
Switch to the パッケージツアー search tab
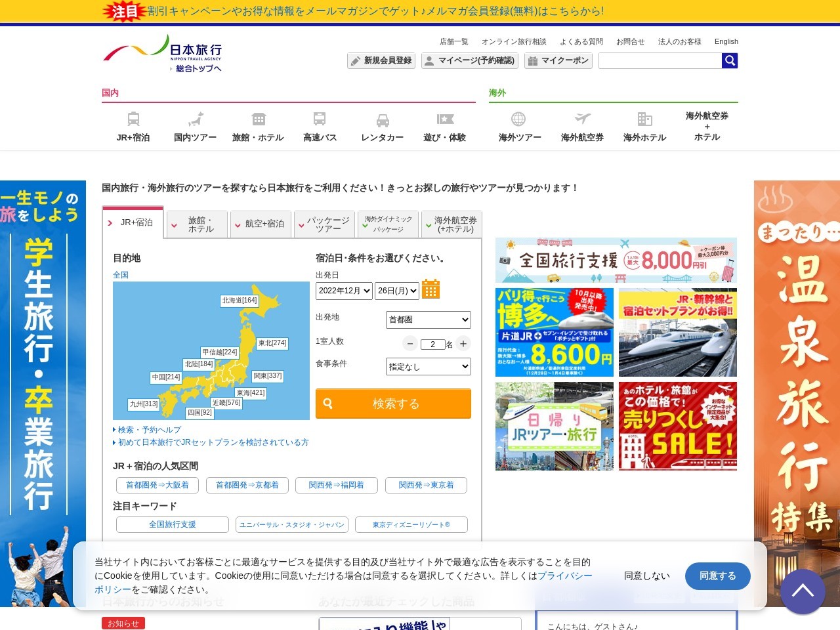(x=324, y=224)
